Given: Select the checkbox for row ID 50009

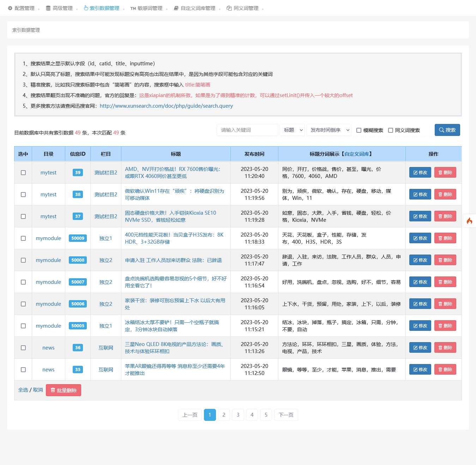Looking at the screenshot, I should 23,238.
